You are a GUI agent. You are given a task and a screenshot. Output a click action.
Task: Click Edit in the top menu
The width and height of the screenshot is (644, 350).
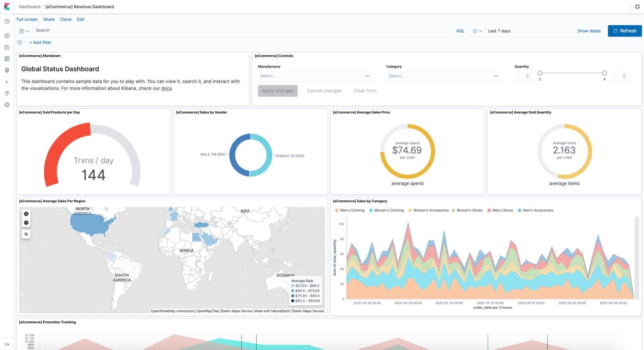pos(80,19)
